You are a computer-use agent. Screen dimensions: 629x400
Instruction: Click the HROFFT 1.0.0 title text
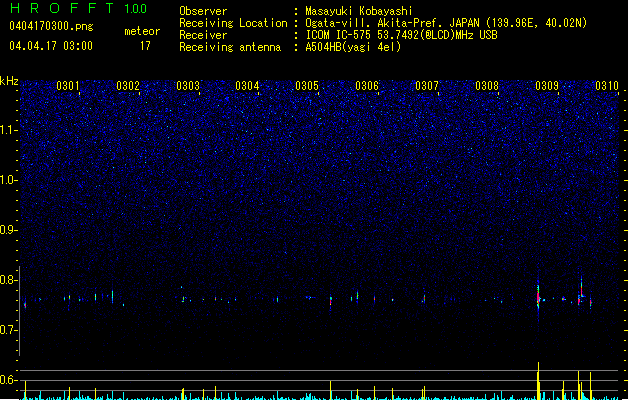[x=79, y=8]
